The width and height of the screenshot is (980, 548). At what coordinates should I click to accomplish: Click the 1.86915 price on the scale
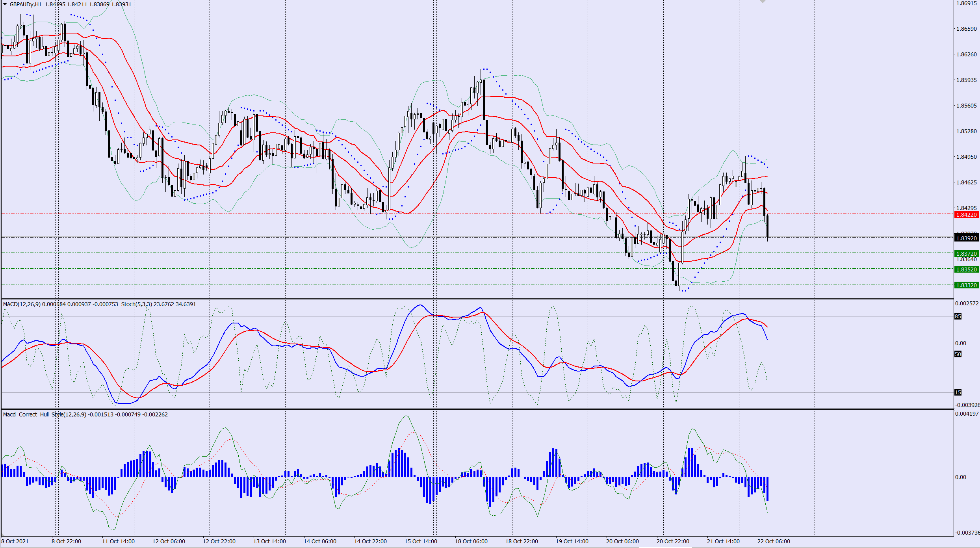[967, 3]
